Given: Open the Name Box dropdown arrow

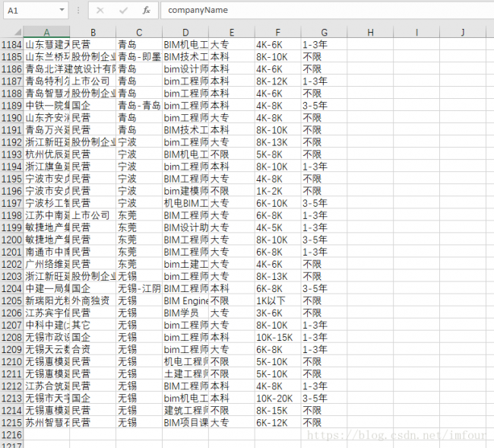Looking at the screenshot, I should coord(61,11).
